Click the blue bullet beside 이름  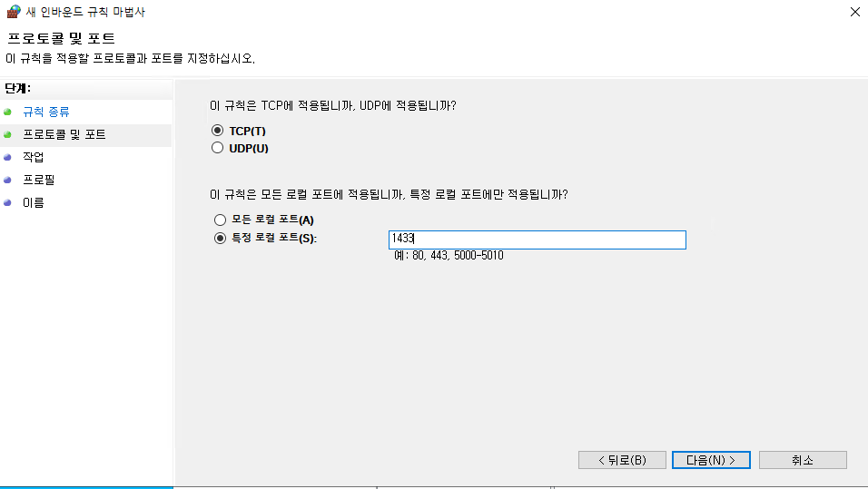(x=8, y=202)
